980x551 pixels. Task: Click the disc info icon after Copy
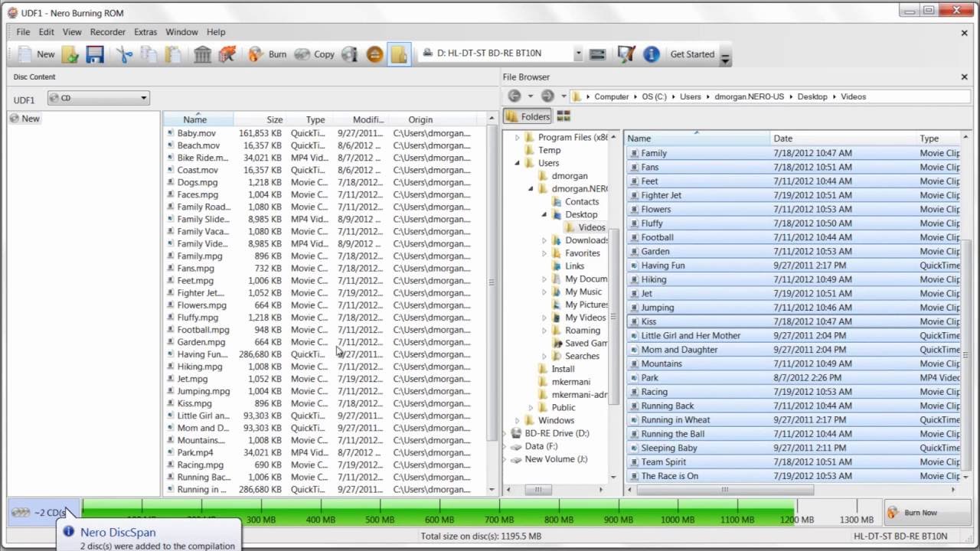(x=350, y=54)
